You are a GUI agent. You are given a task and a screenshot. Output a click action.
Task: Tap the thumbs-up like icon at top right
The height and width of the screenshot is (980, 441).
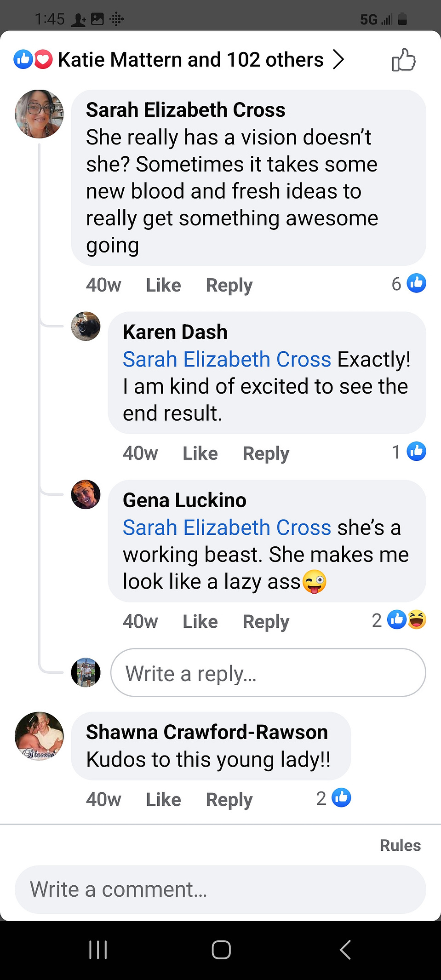403,60
